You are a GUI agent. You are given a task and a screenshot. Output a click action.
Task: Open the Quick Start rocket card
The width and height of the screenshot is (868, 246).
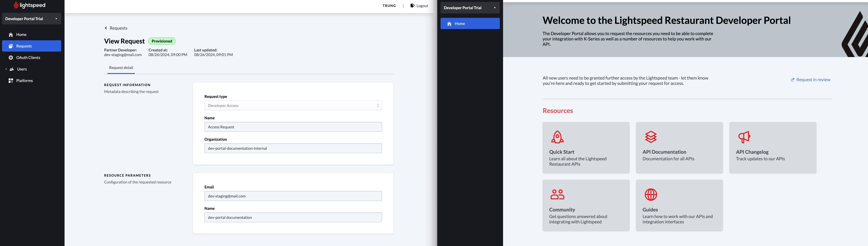(x=586, y=148)
